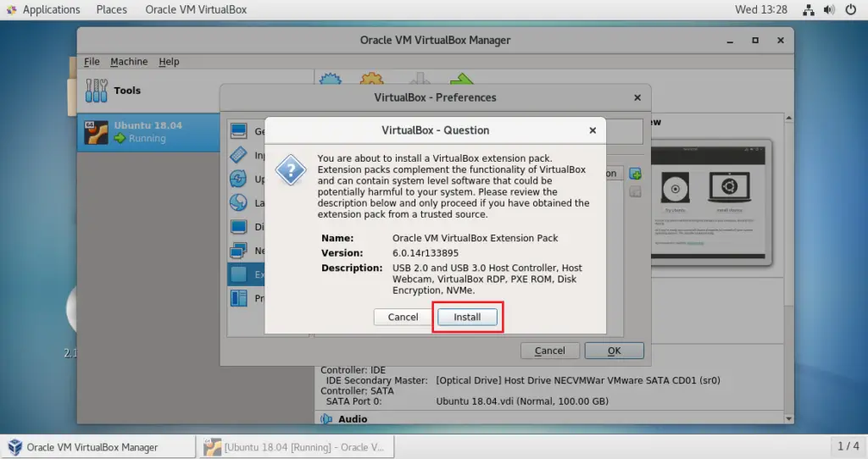Click Cancel in the Preferences dialog

pyautogui.click(x=549, y=351)
